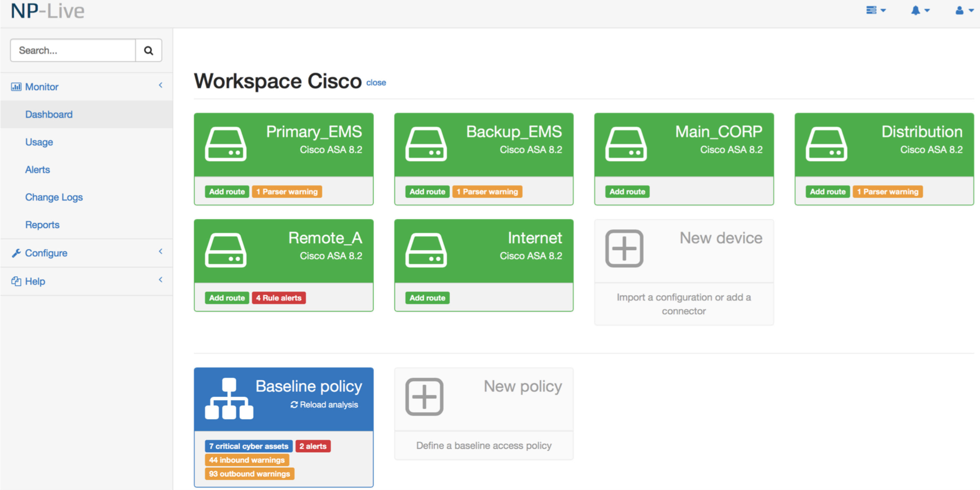Click the New device plus icon
The height and width of the screenshot is (490, 980).
[x=624, y=248]
